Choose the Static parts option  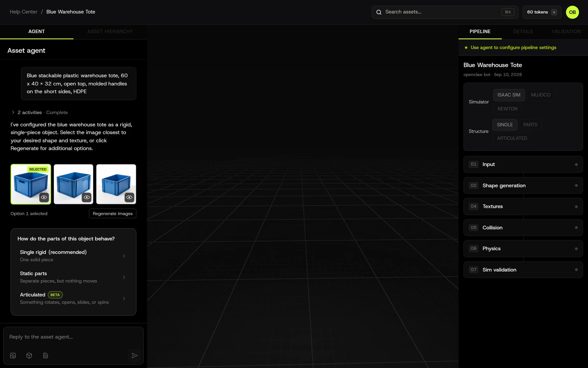click(73, 277)
